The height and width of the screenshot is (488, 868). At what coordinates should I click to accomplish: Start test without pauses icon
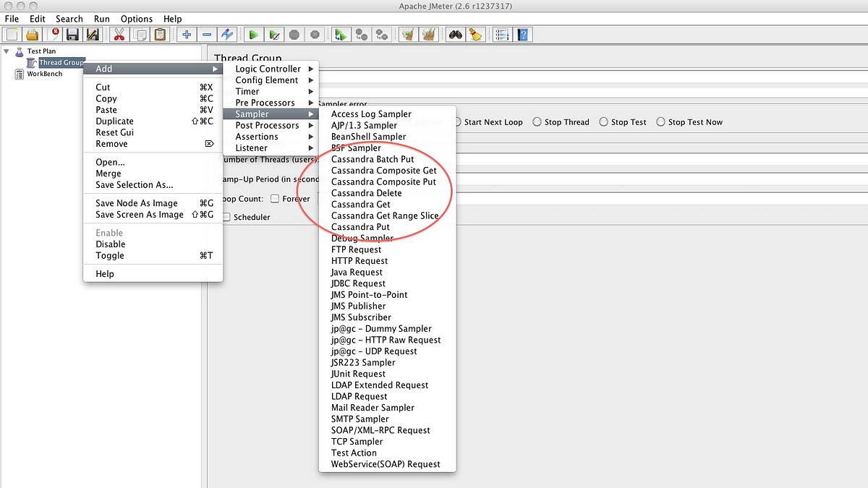click(274, 34)
